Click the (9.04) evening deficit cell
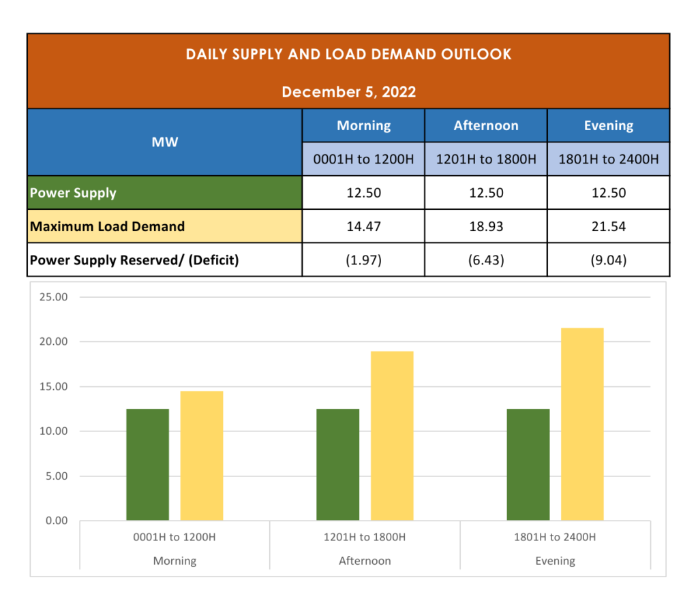Screen dimensions: 698x616 (x=608, y=260)
